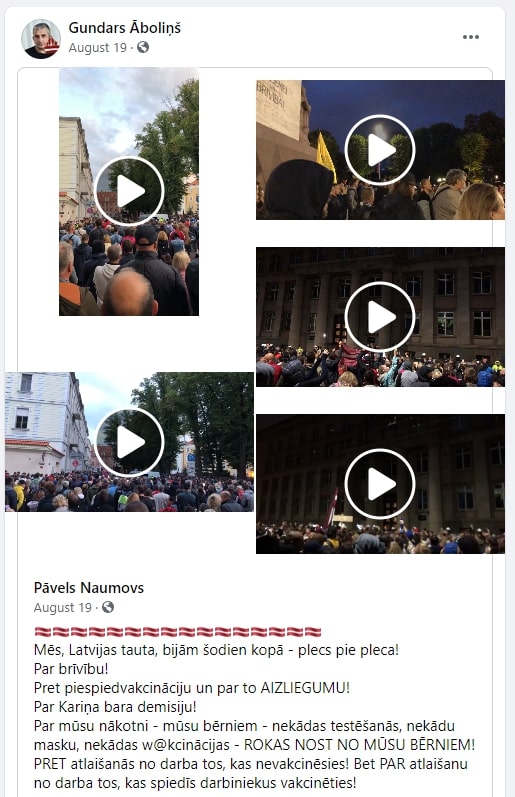Open Pāvels Naumovs profile link

click(89, 588)
